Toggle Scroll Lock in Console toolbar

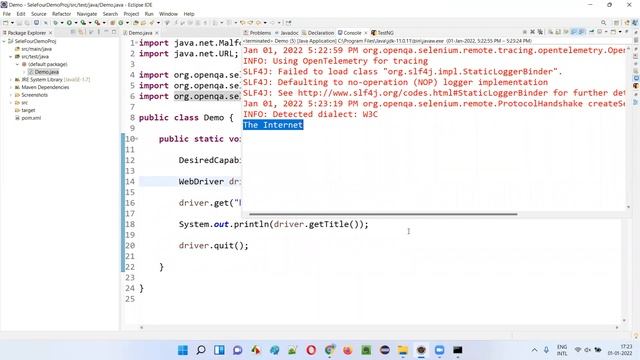coord(558,31)
